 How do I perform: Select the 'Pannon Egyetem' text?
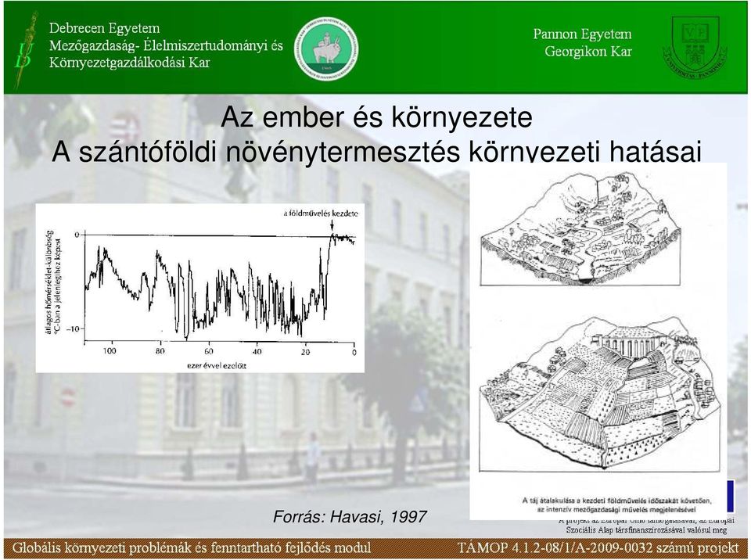[582, 34]
